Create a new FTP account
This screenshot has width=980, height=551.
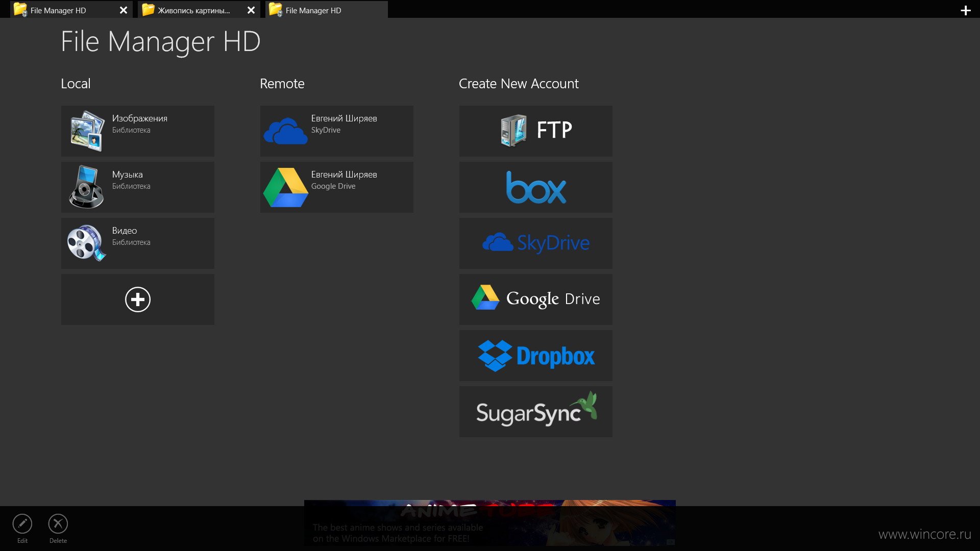pos(536,131)
